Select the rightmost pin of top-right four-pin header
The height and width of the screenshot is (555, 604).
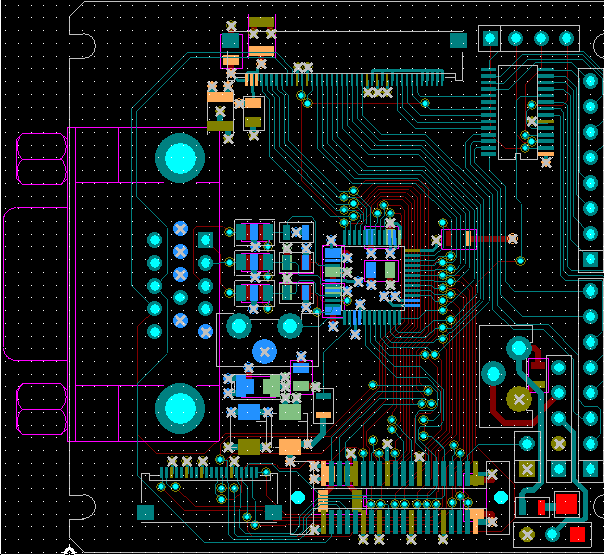point(567,39)
